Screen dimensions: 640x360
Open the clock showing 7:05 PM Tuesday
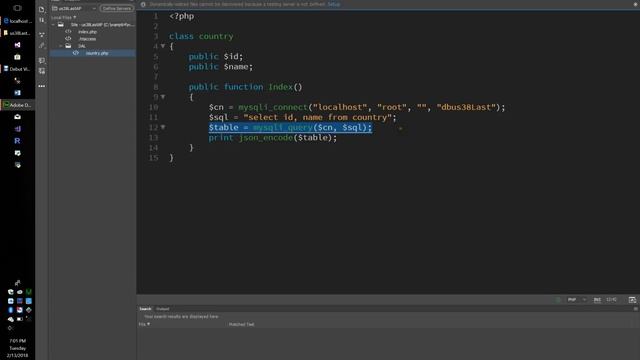click(18, 348)
